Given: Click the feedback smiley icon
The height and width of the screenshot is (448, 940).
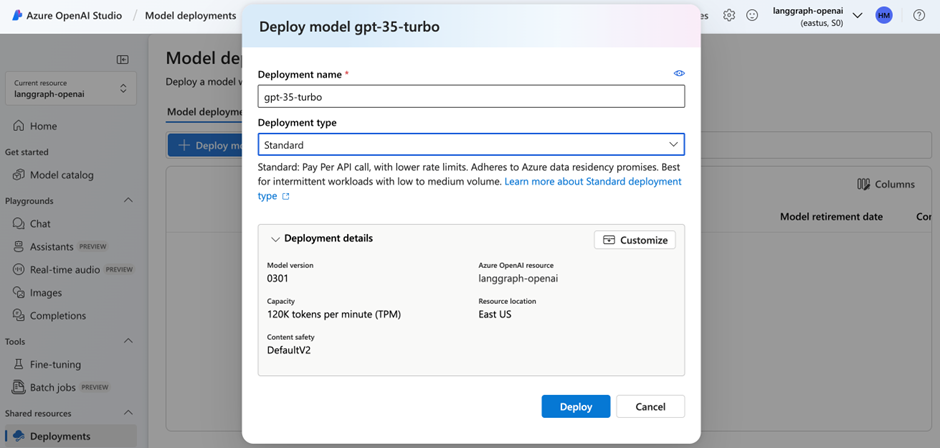Looking at the screenshot, I should click(752, 16).
